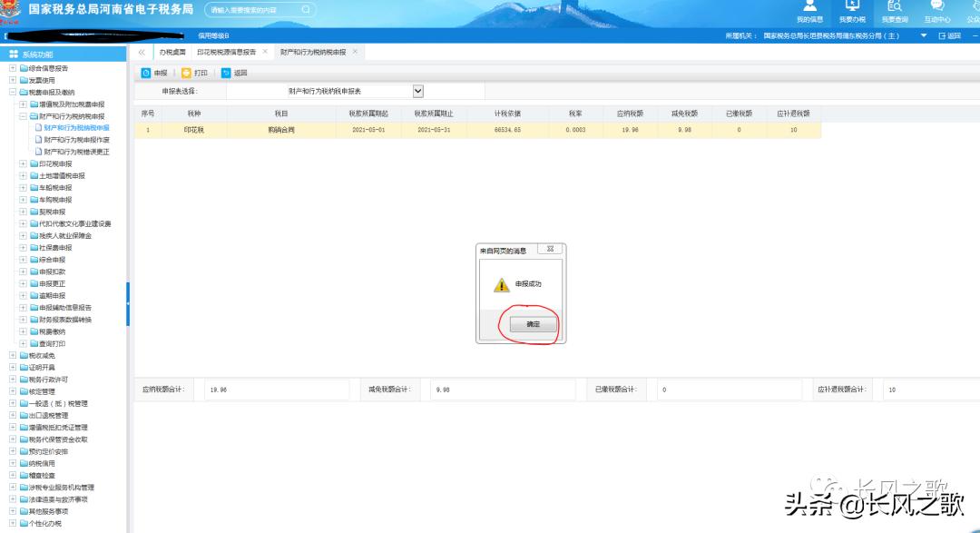Expand the 综合信息报告 tree node
980x533 pixels.
(13, 68)
